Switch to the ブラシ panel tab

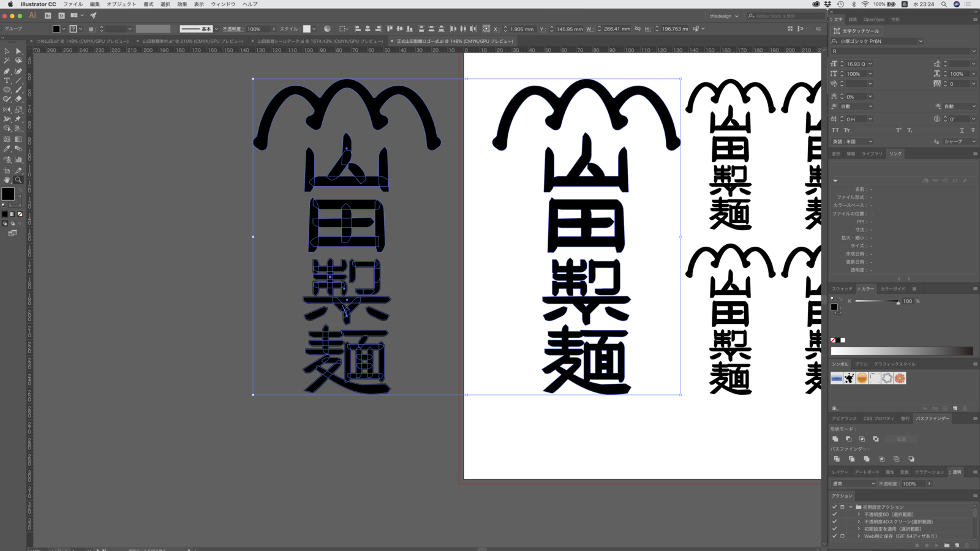coord(861,364)
